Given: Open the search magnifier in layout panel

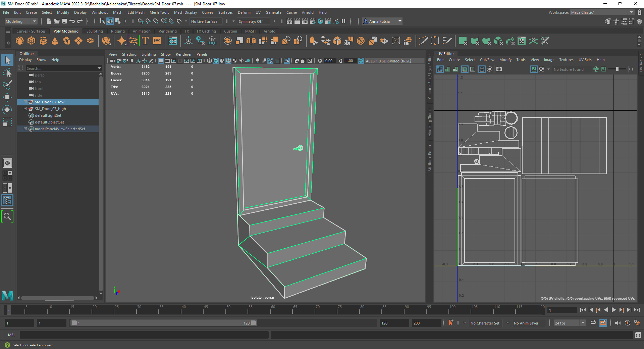Looking at the screenshot, I should tap(7, 217).
